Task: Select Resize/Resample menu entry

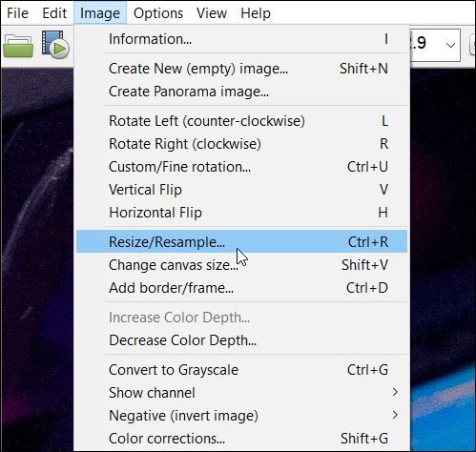Action: [241, 242]
